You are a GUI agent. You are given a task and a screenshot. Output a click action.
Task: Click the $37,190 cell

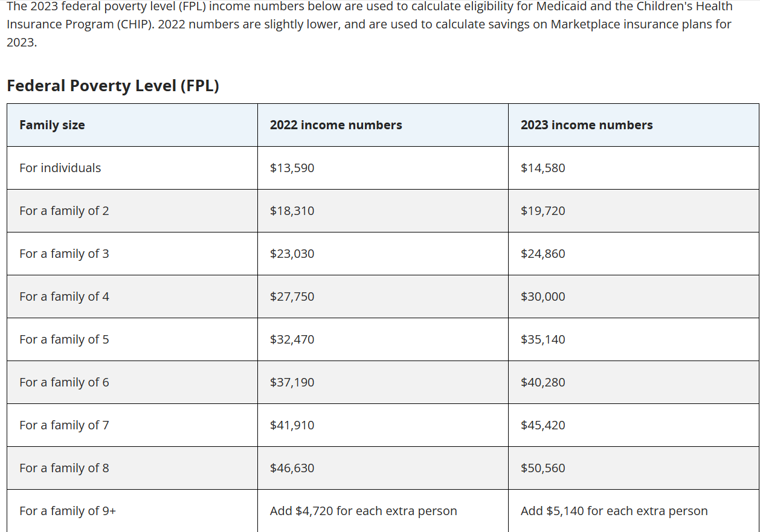(292, 382)
